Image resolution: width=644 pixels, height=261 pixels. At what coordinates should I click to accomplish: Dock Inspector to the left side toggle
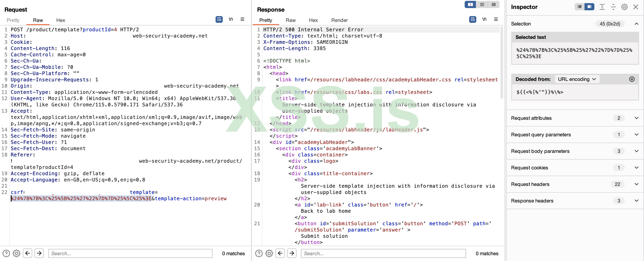[x=579, y=7]
